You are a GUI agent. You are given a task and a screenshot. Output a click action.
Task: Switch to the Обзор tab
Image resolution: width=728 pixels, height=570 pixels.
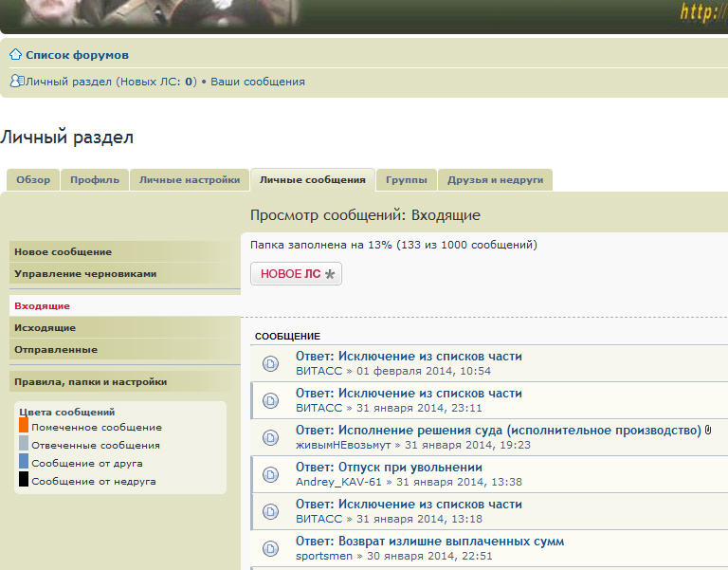[33, 179]
